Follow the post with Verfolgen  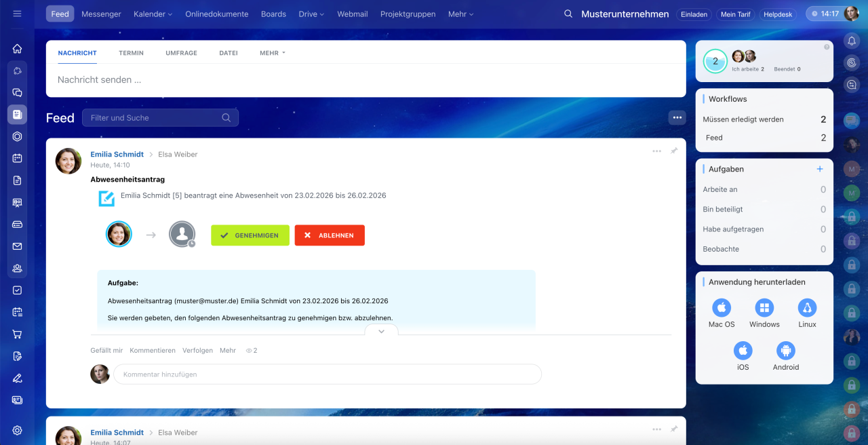pos(197,351)
